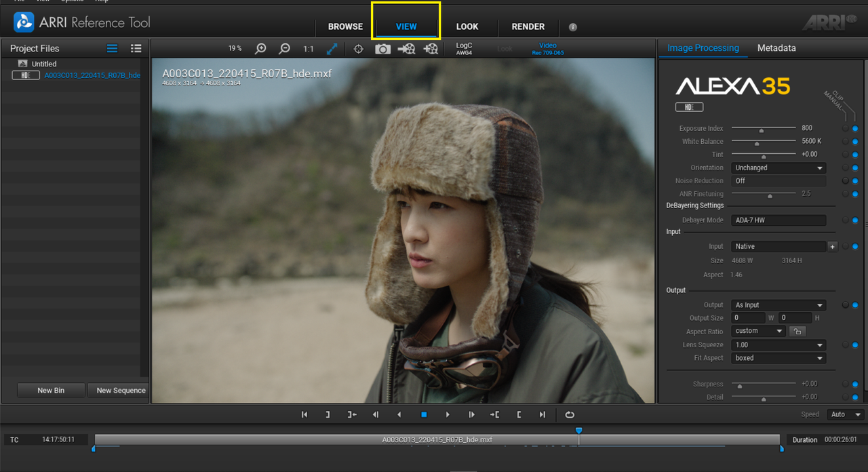The width and height of the screenshot is (868, 472).
Task: Click the zoom in magnifier icon
Action: tap(260, 49)
